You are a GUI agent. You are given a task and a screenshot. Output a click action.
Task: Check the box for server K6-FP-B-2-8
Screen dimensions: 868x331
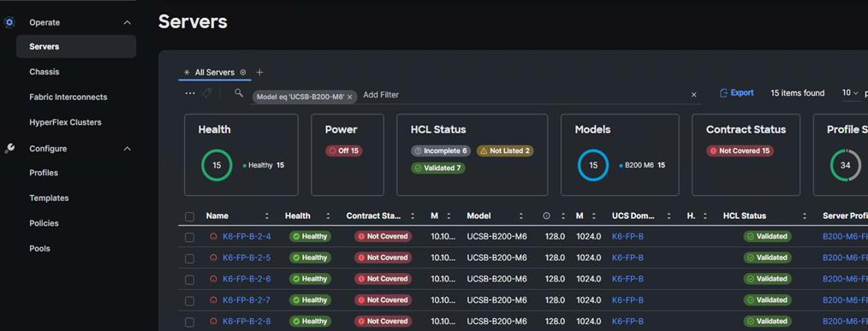(x=189, y=322)
